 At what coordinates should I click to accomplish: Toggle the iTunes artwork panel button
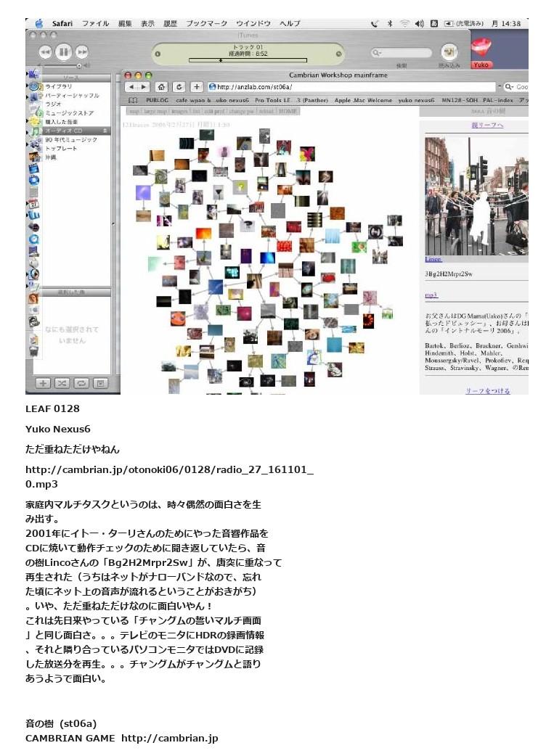point(100,383)
